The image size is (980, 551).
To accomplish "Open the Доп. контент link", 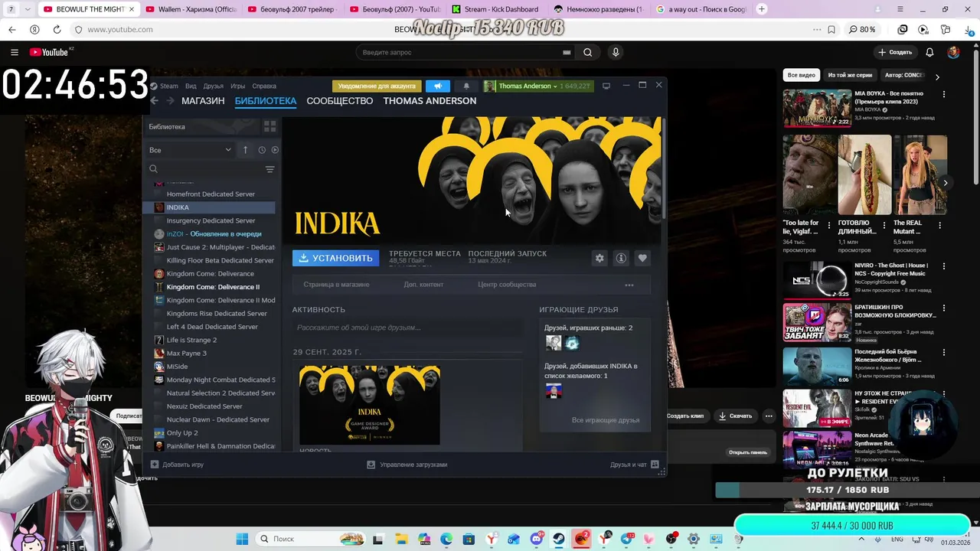I will pyautogui.click(x=423, y=285).
